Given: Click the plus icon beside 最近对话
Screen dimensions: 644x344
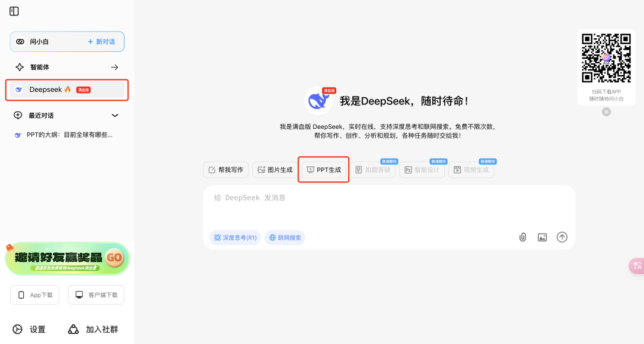Looking at the screenshot, I should click(x=18, y=115).
